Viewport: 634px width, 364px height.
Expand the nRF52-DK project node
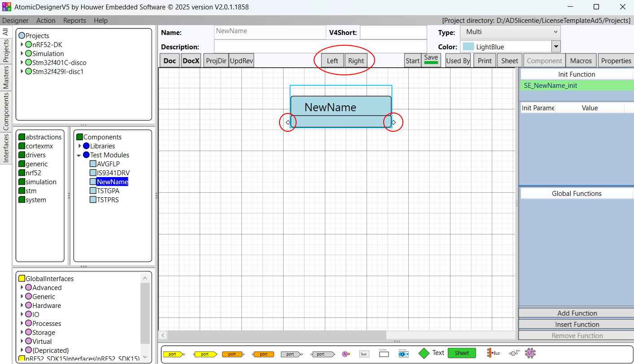[22, 45]
